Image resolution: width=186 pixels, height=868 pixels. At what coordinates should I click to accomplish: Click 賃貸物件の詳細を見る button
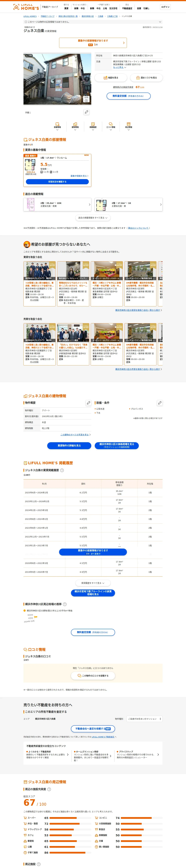(69, 445)
